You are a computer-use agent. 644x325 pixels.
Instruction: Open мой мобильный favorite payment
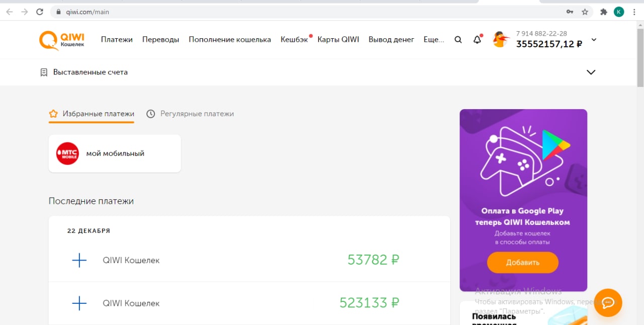click(115, 153)
